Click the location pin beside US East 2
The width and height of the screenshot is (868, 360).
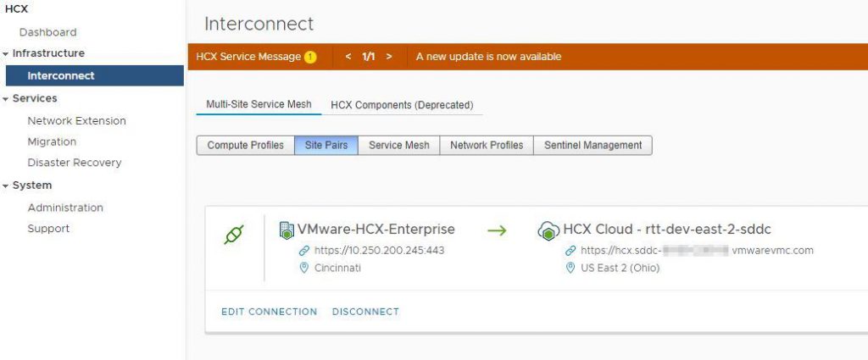click(x=570, y=268)
